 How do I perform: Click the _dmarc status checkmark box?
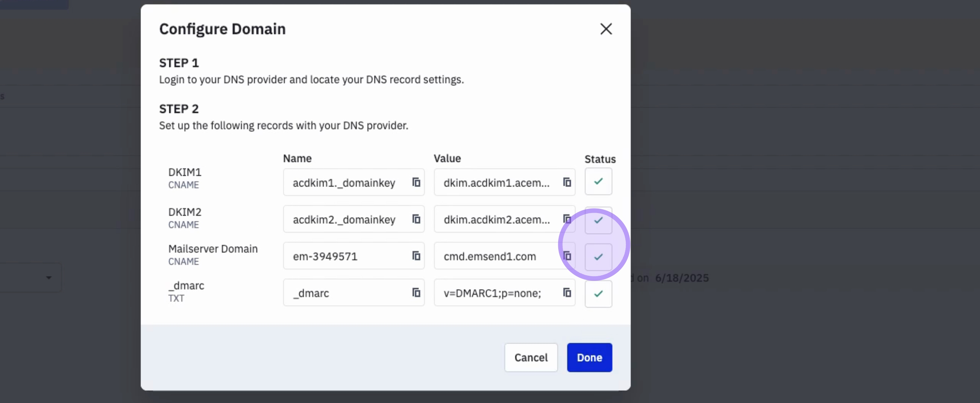[598, 294]
